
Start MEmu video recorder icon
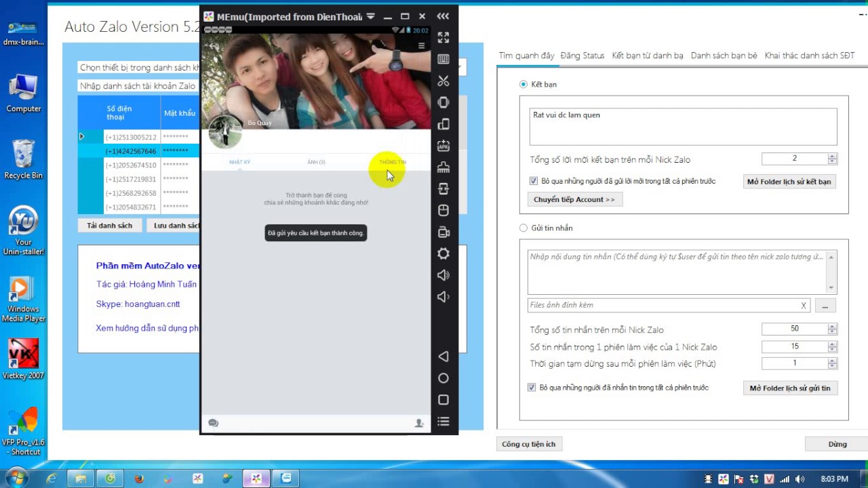pyautogui.click(x=443, y=232)
